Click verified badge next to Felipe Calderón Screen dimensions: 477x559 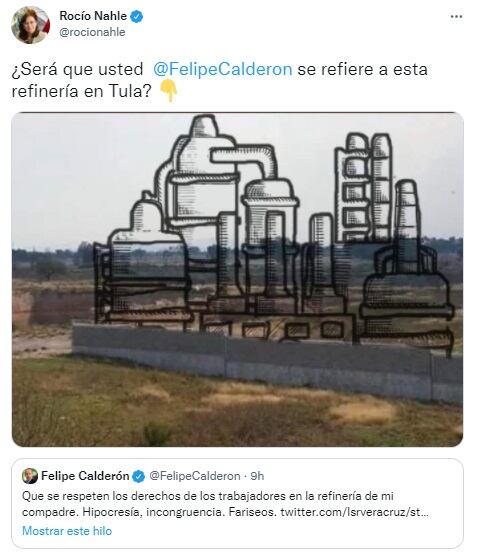click(x=138, y=476)
